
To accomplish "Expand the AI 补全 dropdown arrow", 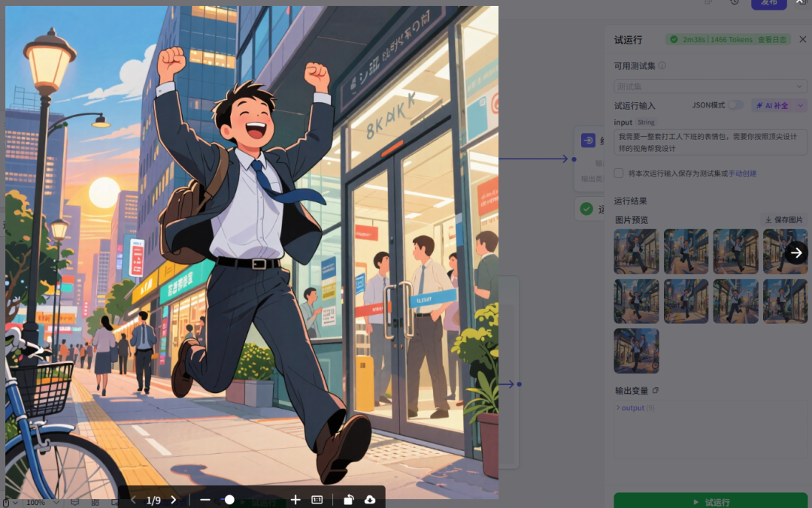I will pos(801,106).
